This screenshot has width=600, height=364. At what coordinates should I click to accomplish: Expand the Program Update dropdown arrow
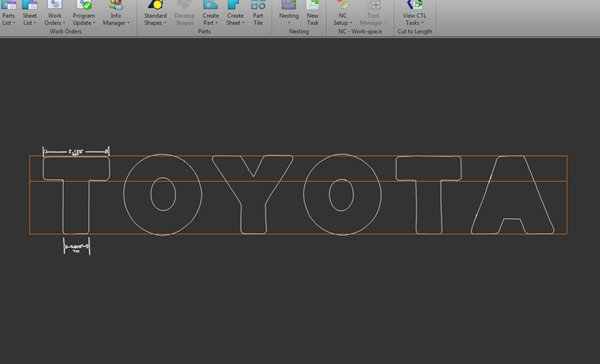click(x=94, y=23)
